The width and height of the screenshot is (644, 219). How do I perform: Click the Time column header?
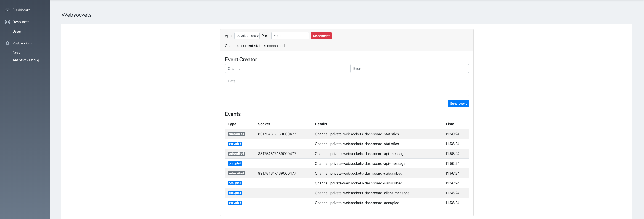(449, 124)
